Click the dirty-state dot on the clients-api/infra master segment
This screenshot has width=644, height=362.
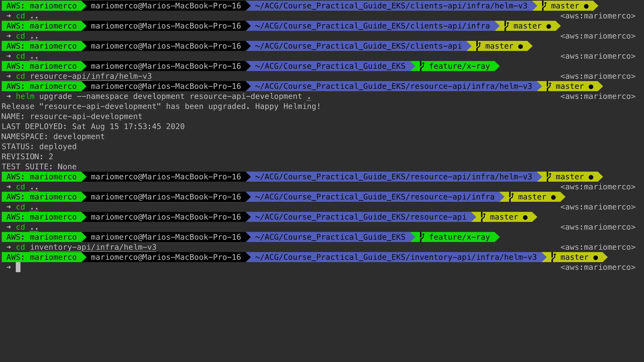tap(548, 26)
